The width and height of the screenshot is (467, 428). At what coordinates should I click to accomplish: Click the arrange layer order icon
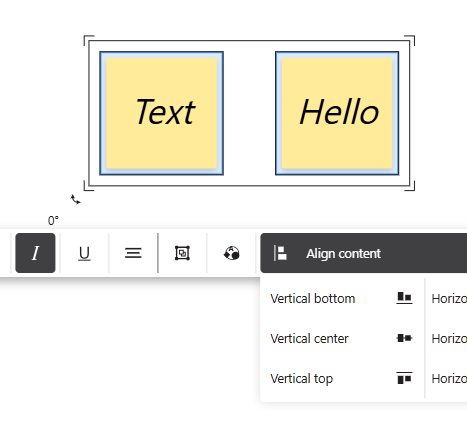[182, 253]
